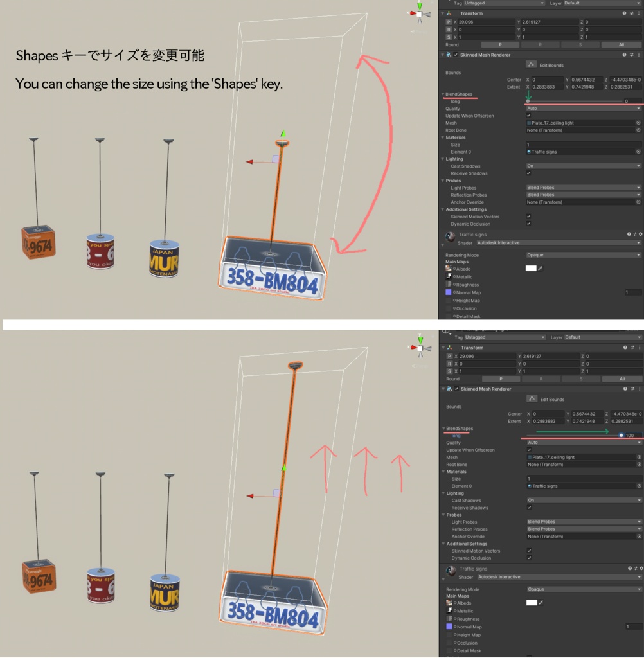Click the Round All button in the lower inspector
Viewport: 644px width, 658px height.
click(622, 378)
